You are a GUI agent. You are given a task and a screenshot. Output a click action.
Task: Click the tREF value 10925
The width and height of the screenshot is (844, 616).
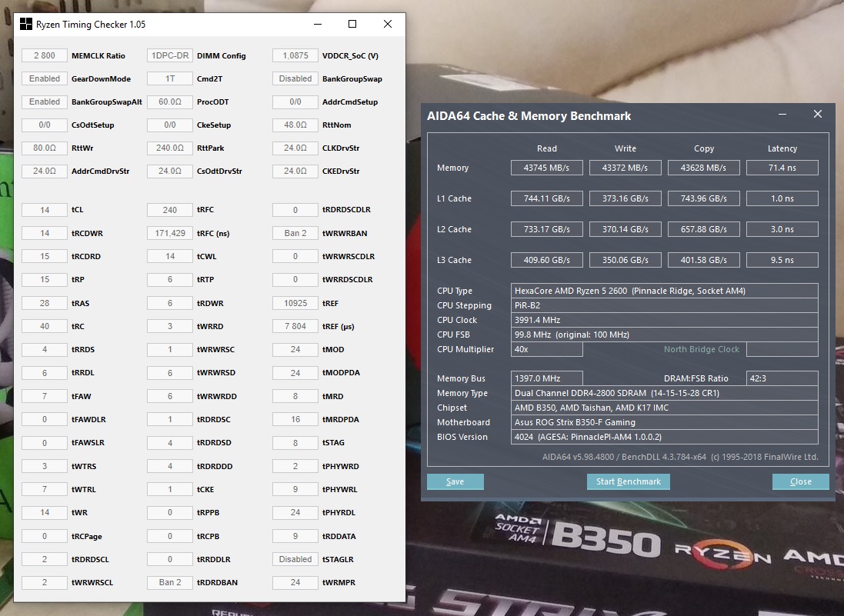295,303
